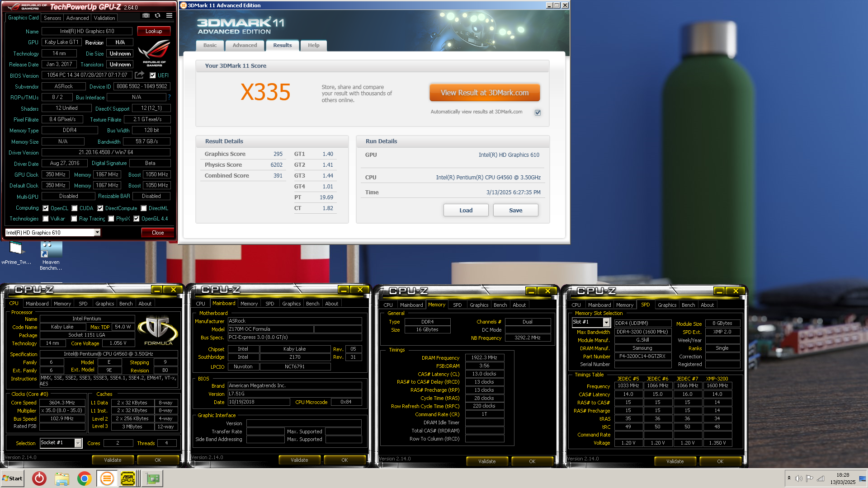868x488 pixels.
Task: Open the wPrime desktop shortcut
Action: [x=16, y=252]
